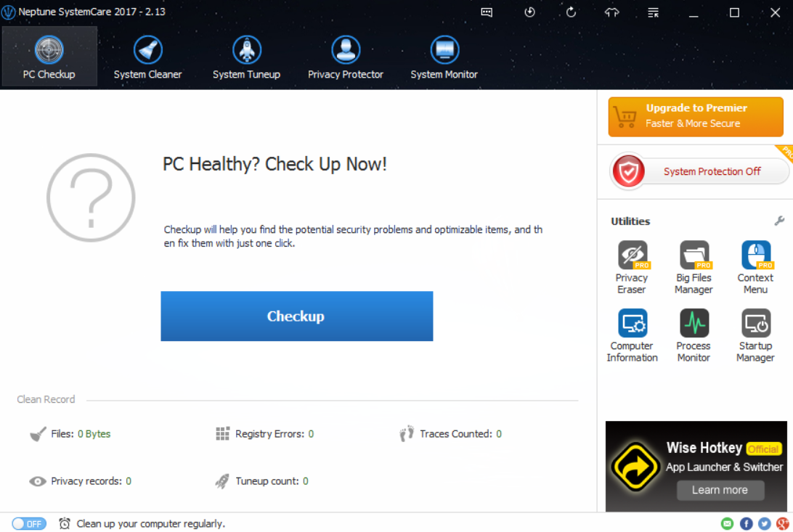Viewport: 793px width, 532px height.
Task: Click Learn more on Wise Hotkey ad
Action: 720,490
